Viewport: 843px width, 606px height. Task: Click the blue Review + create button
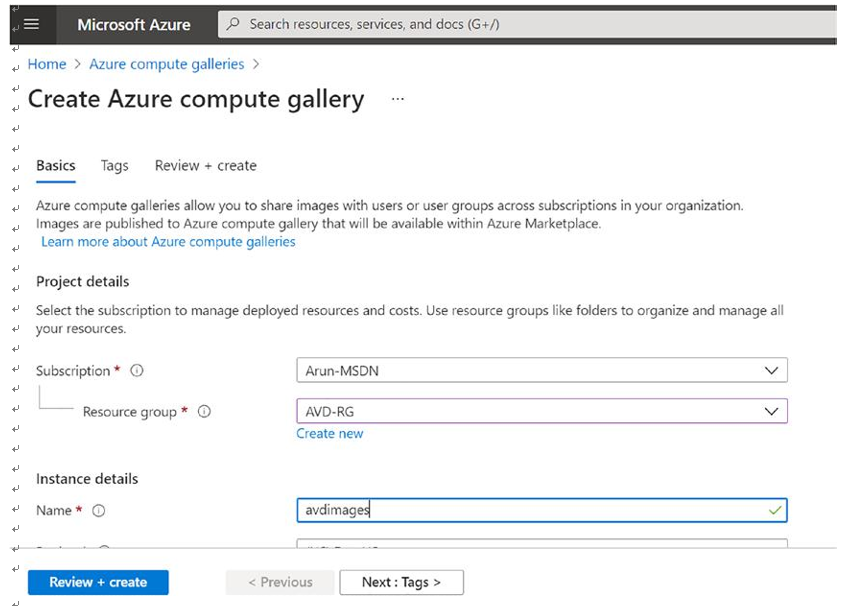tap(98, 582)
